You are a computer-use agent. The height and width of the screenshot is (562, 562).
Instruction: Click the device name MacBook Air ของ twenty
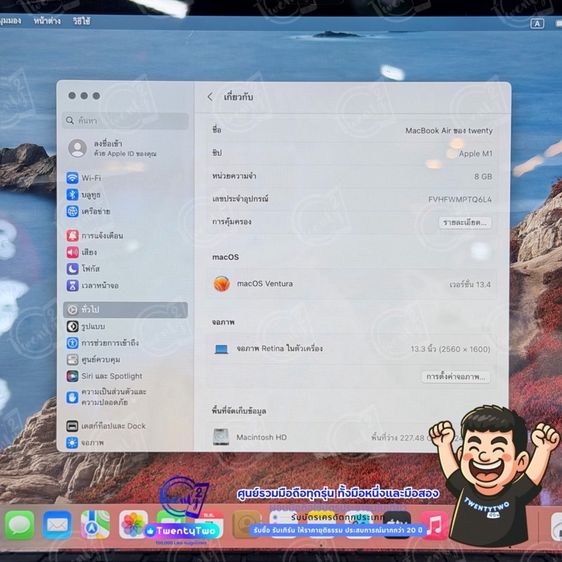tap(449, 131)
